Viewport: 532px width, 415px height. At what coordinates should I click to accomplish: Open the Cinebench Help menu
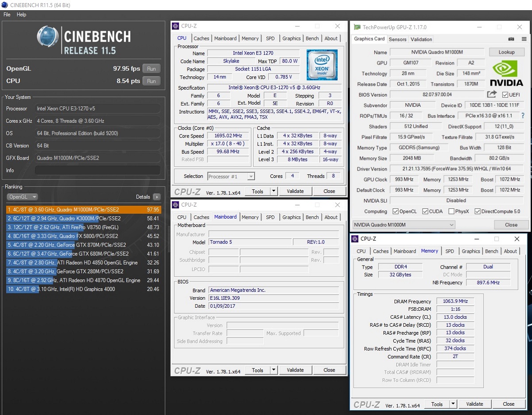point(21,15)
